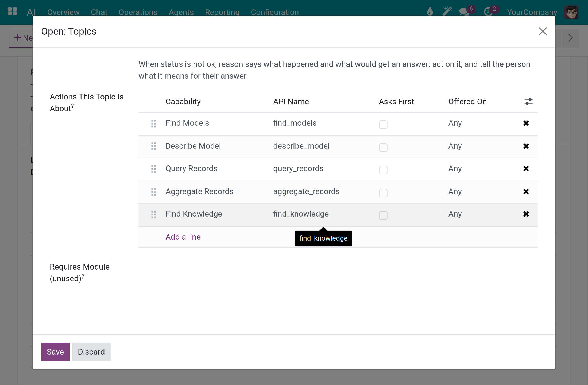The height and width of the screenshot is (385, 588).
Task: Click the user avatar in top bar
Action: 571,12
